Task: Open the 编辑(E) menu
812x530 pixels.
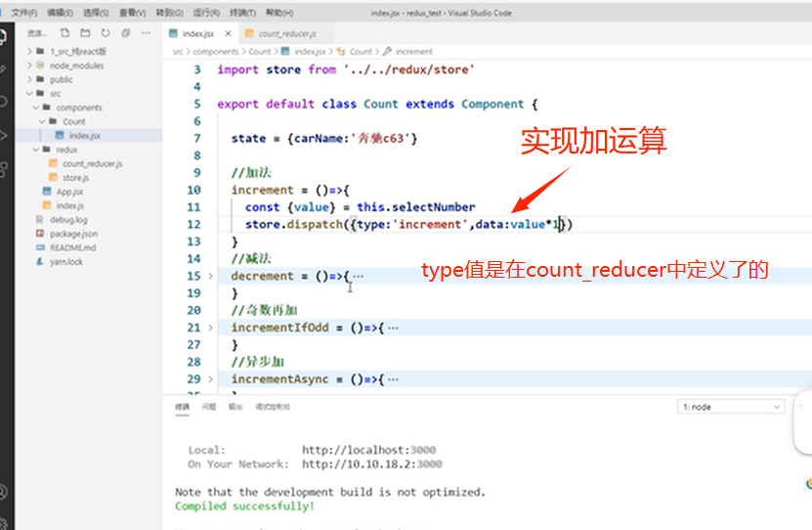Action: coord(60,13)
